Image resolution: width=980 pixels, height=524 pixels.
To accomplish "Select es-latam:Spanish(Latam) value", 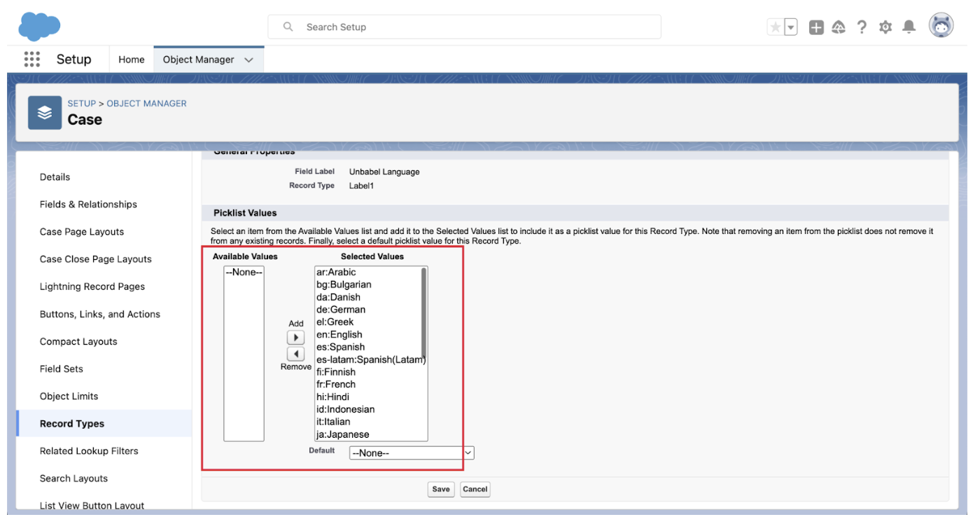I will (371, 359).
